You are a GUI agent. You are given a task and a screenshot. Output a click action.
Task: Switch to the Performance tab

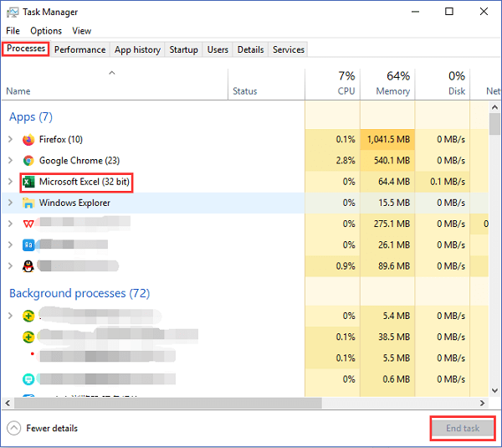pos(80,49)
